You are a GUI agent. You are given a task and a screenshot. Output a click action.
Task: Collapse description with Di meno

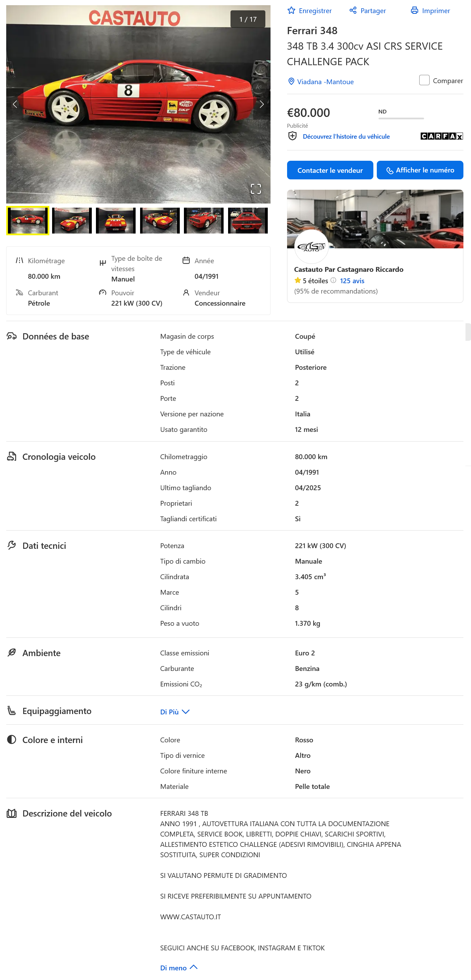pos(178,968)
